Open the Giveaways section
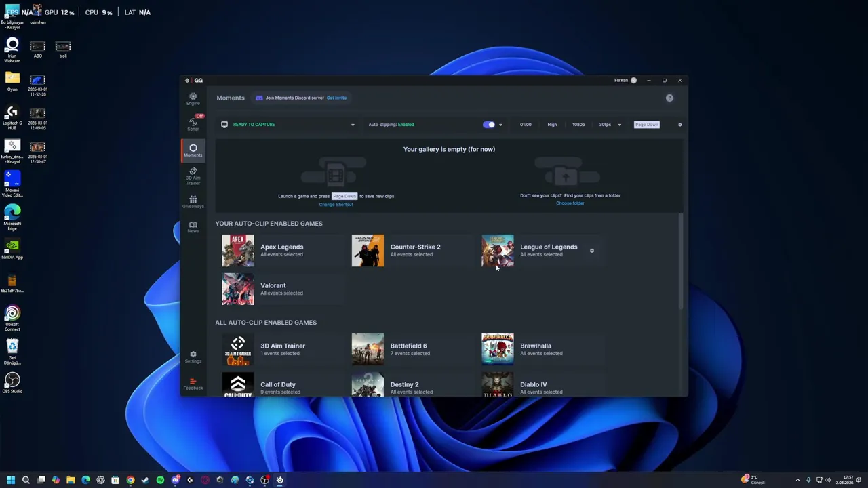868x488 pixels. point(193,201)
